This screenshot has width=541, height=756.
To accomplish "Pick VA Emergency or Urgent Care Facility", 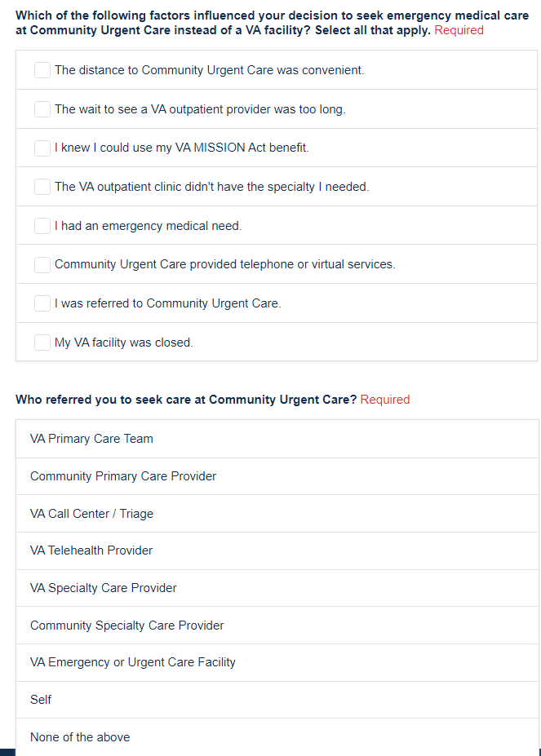I will (x=133, y=662).
